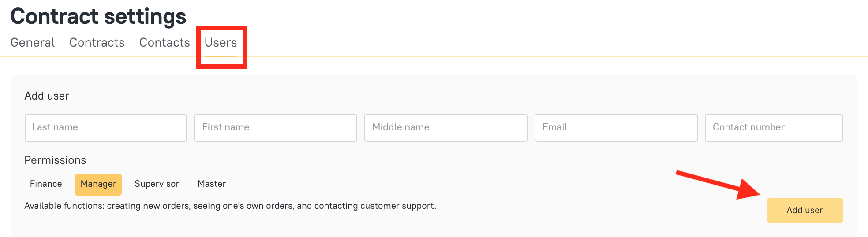Screen dimensions: 868x237
Task: Choose the Finance permission
Action: tap(46, 184)
